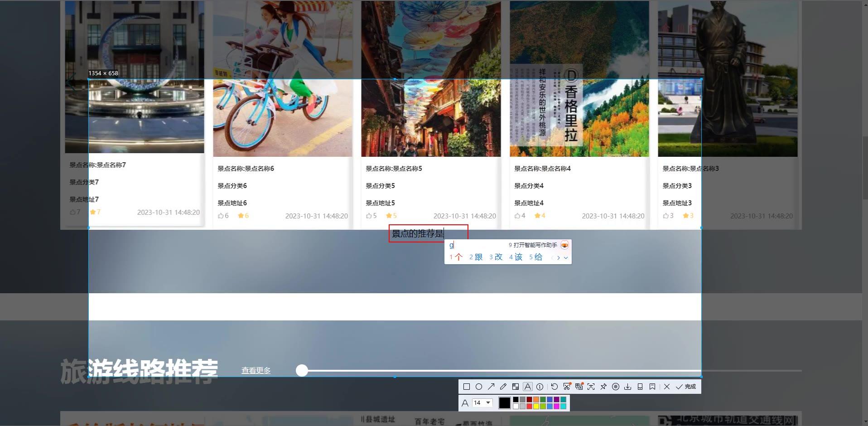Select the rectangle drawing tool

[x=467, y=387]
